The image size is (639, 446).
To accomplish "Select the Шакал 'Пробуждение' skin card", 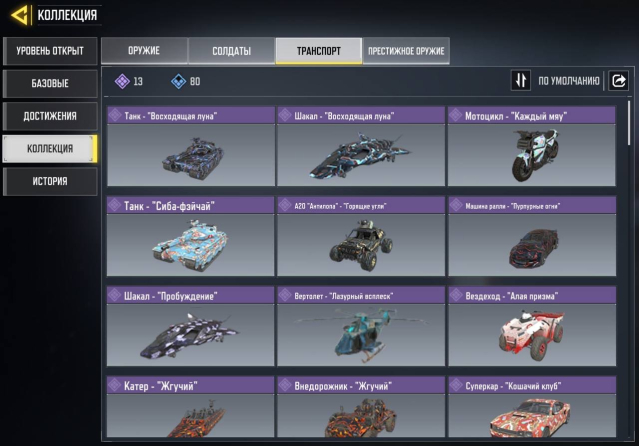I will pyautogui.click(x=191, y=326).
